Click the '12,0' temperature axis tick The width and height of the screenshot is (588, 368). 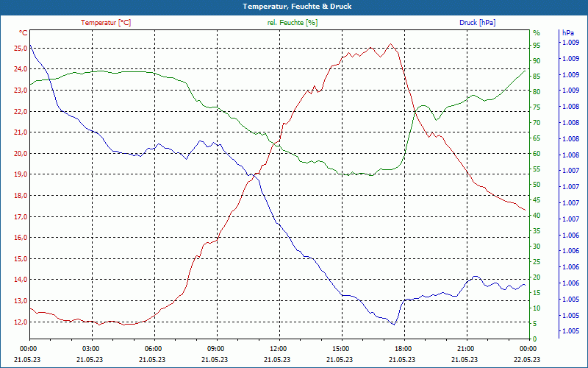click(21, 322)
